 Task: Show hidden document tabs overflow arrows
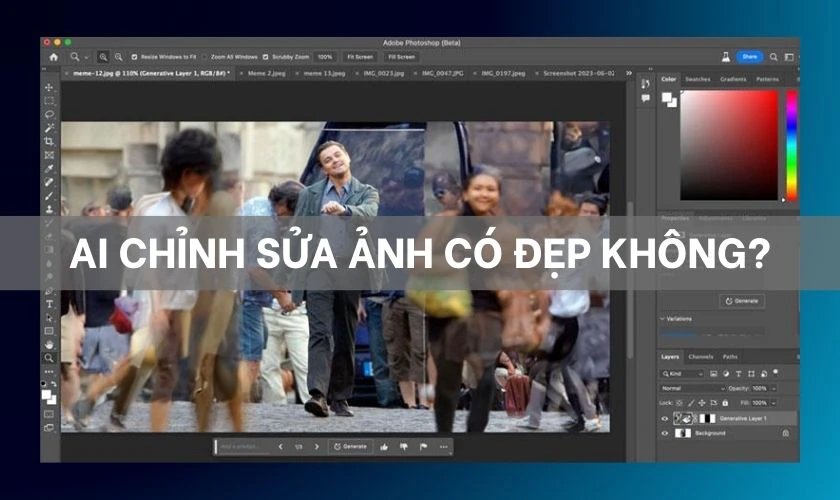[629, 73]
